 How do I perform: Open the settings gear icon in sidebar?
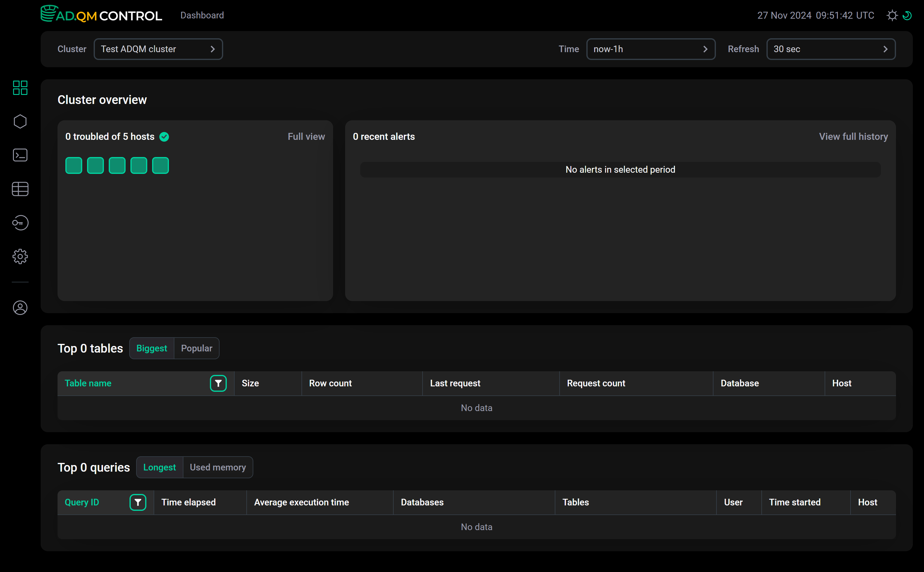[20, 256]
